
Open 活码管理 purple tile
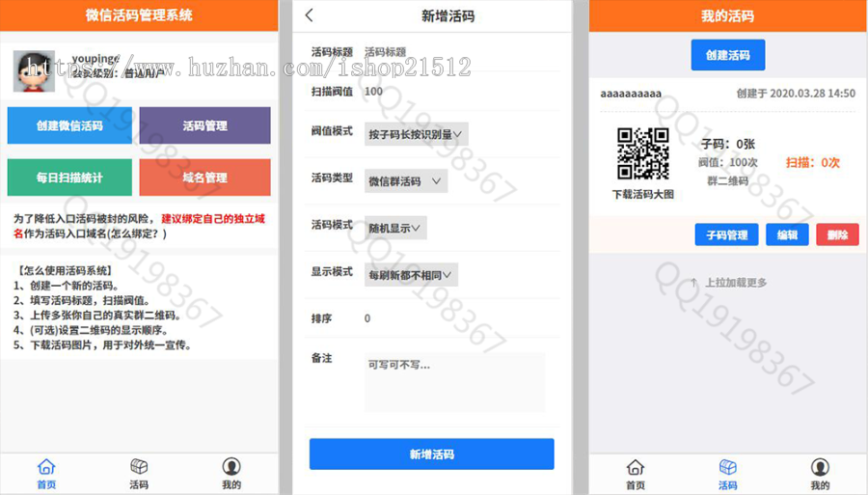coord(204,125)
